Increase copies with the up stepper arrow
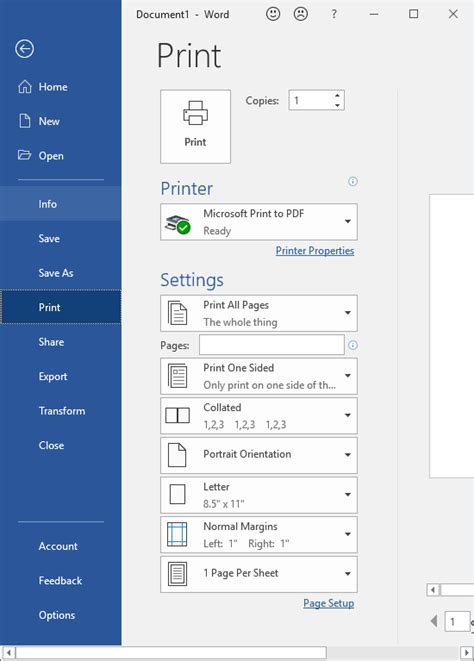 tap(337, 95)
